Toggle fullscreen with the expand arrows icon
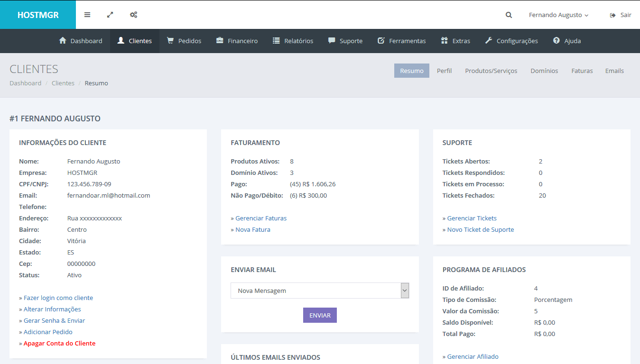The height and width of the screenshot is (364, 640). (110, 15)
